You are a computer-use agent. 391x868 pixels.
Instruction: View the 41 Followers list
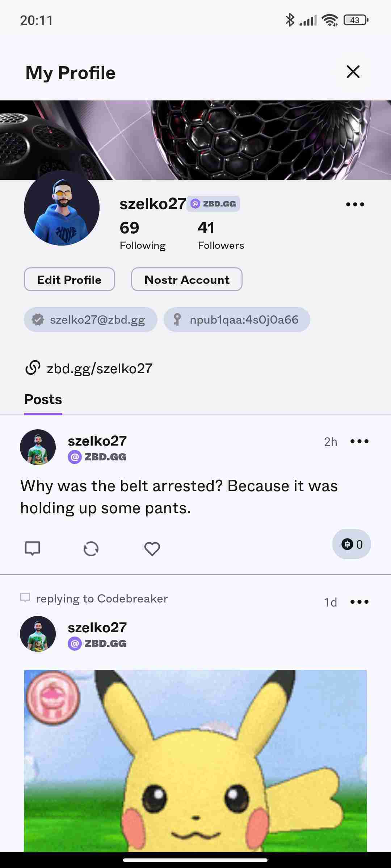click(x=221, y=235)
